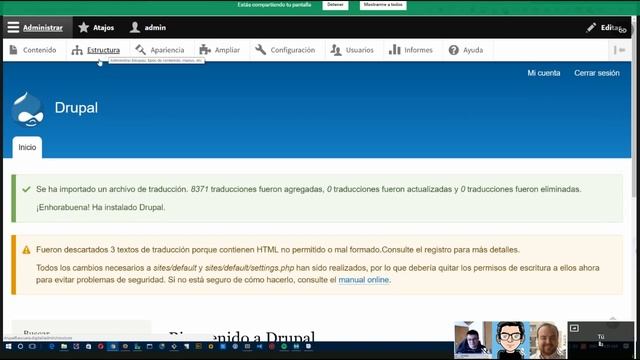640x360 pixels.
Task: Open the Windows Start menu
Action: pos(8,347)
